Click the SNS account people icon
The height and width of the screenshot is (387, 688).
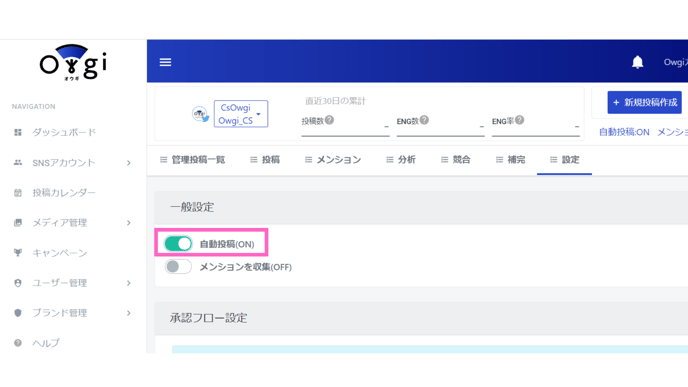point(18,163)
